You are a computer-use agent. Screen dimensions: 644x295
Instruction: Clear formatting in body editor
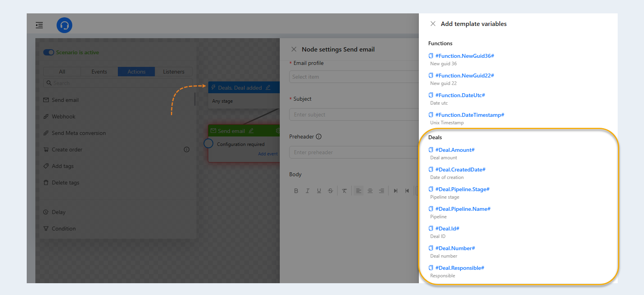click(x=344, y=191)
